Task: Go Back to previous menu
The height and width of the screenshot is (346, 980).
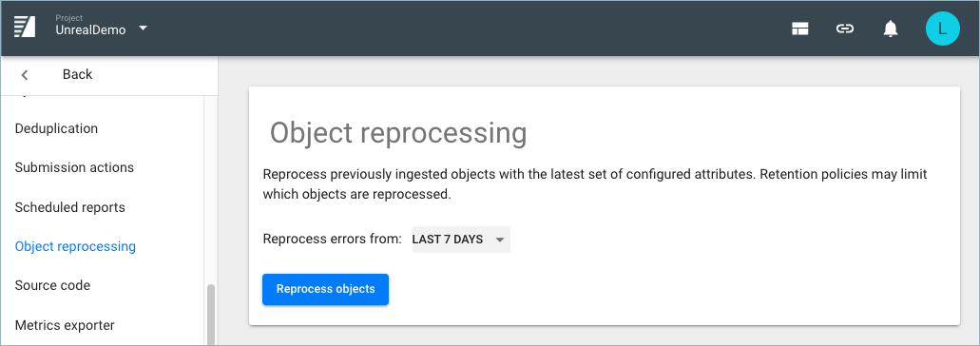Action: coord(78,74)
